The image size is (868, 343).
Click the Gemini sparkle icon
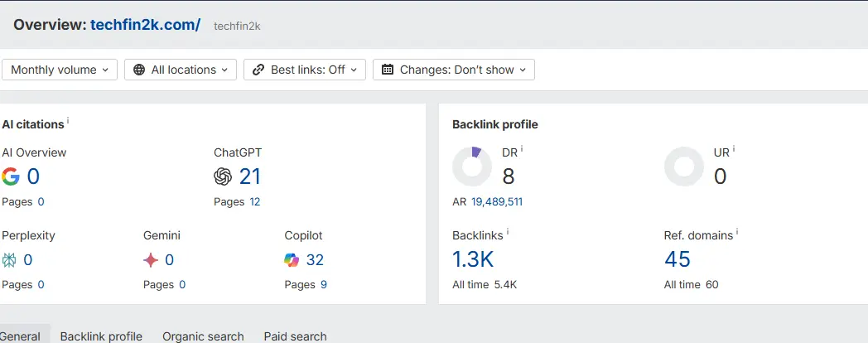click(151, 260)
